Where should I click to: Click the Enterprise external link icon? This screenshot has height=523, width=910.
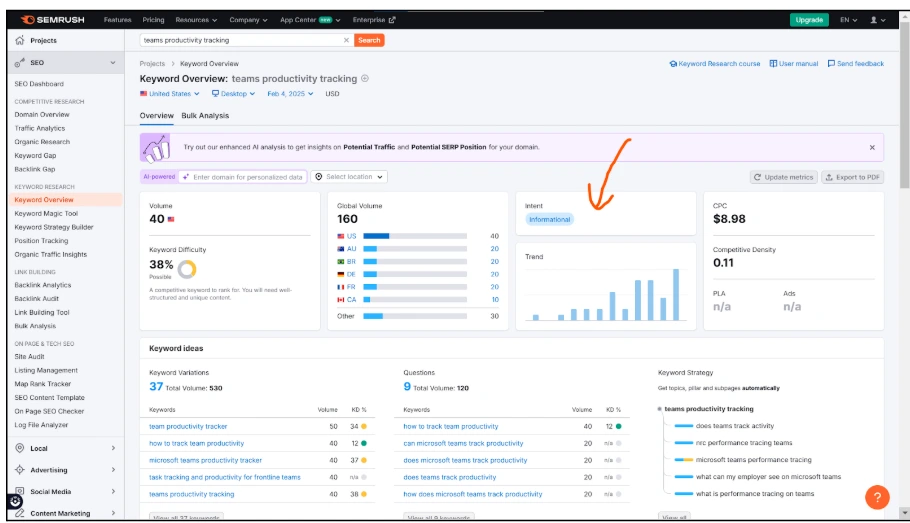click(x=392, y=20)
